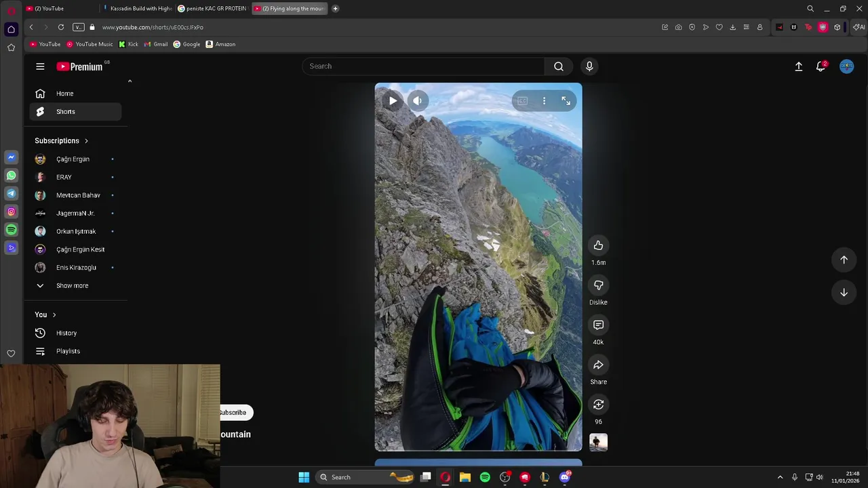Image resolution: width=868 pixels, height=488 pixels.
Task: Share this Shorts video
Action: click(x=598, y=365)
